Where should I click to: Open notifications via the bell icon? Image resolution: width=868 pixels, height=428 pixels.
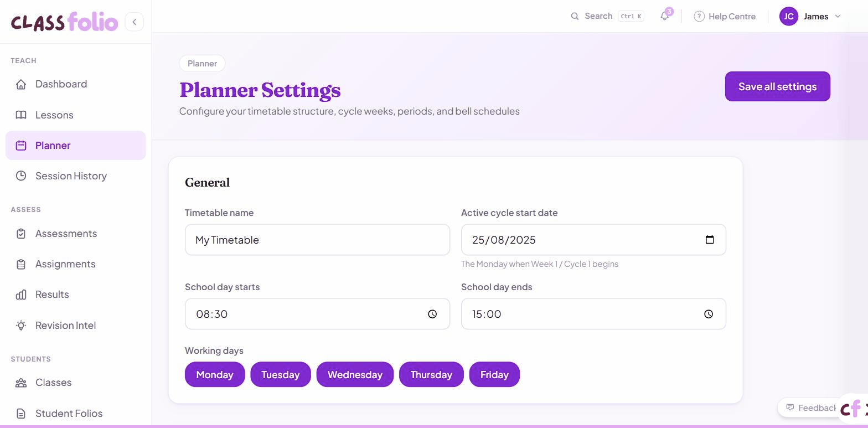coord(665,16)
